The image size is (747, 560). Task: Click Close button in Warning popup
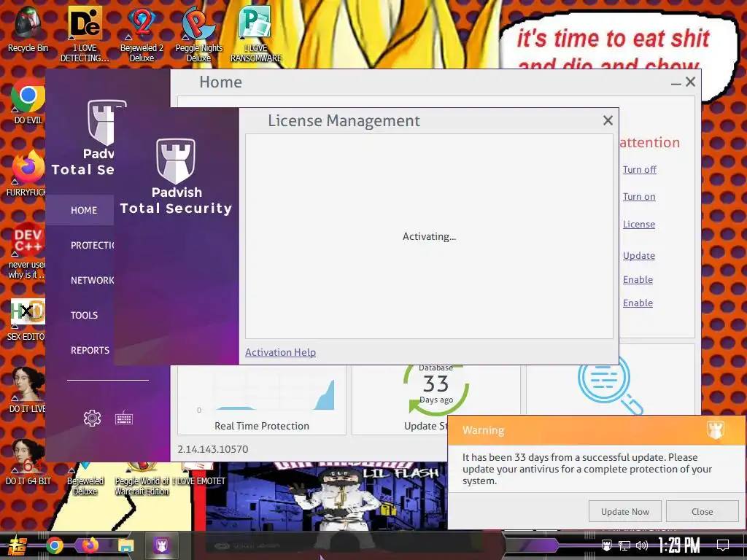tap(703, 511)
